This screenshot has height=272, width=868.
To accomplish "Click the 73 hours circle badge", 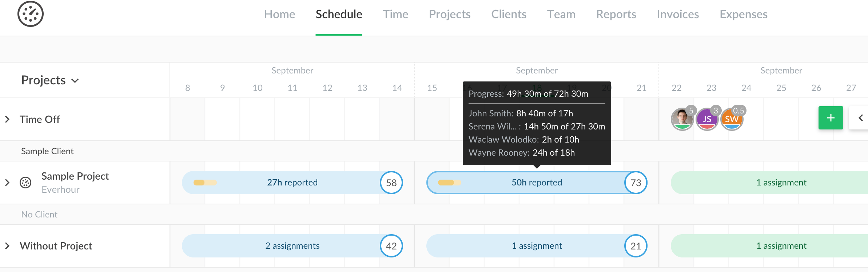I will point(636,183).
